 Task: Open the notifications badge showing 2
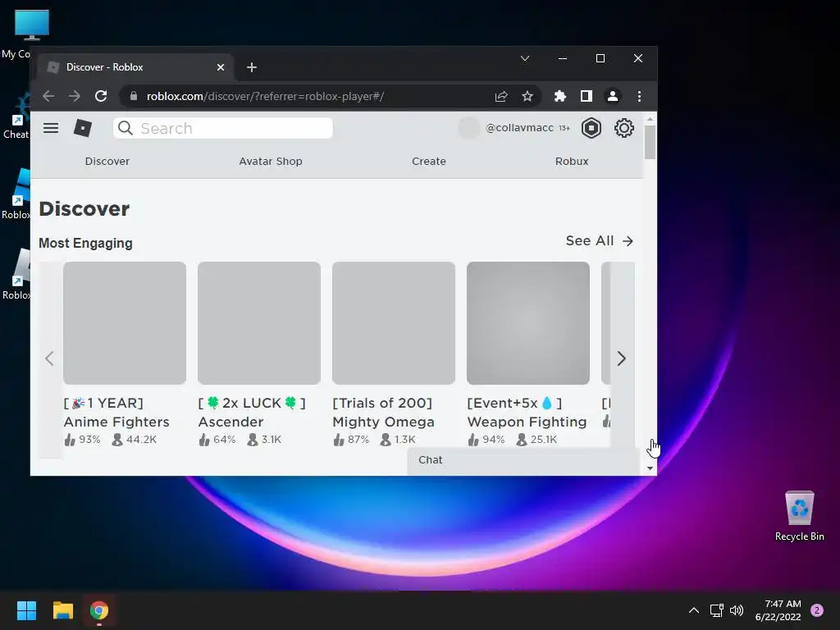click(817, 610)
